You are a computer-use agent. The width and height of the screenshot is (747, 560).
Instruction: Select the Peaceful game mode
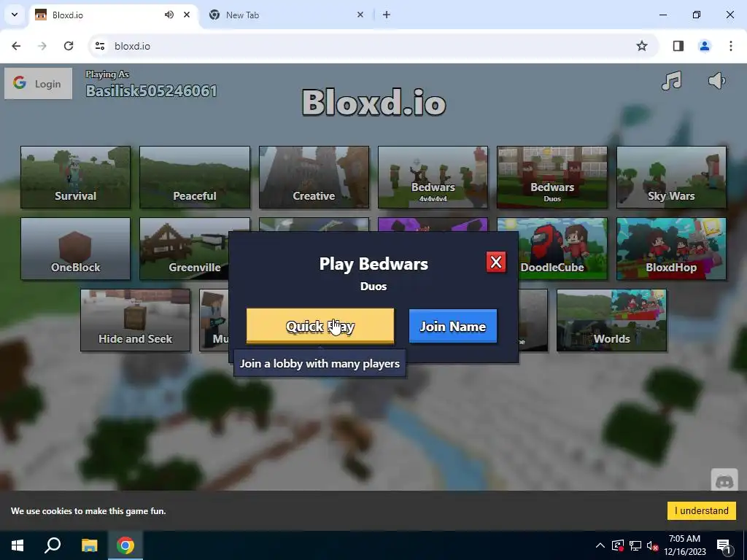tap(194, 177)
